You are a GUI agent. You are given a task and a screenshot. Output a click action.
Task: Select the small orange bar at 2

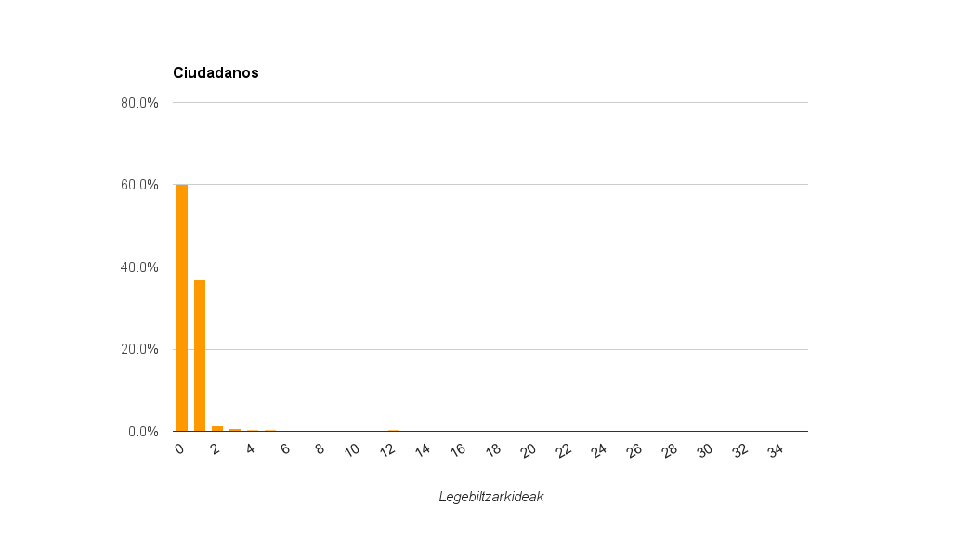pyautogui.click(x=217, y=428)
